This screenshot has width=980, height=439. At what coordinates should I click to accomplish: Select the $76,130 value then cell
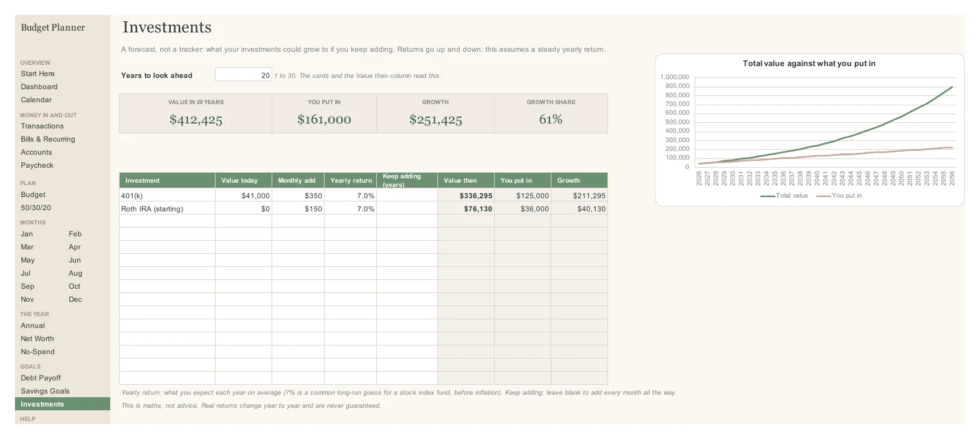pos(466,209)
